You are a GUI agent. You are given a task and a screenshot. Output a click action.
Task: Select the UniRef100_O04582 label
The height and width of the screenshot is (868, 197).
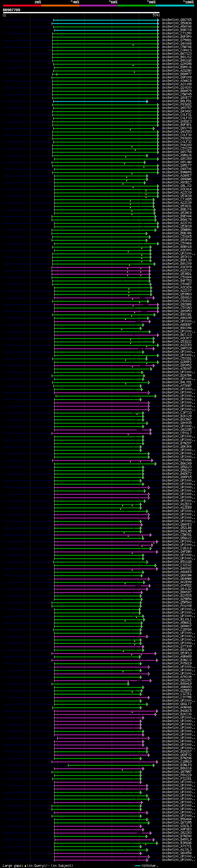pyautogui.click(x=177, y=585)
